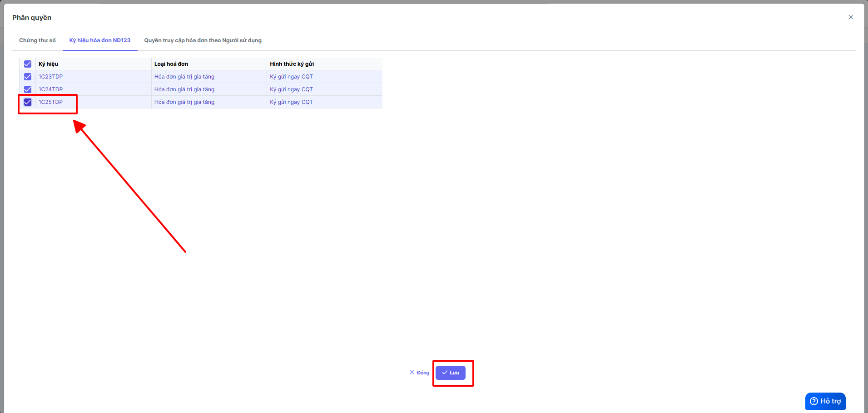Close the Phân quyền dialog with X icon

tap(850, 17)
